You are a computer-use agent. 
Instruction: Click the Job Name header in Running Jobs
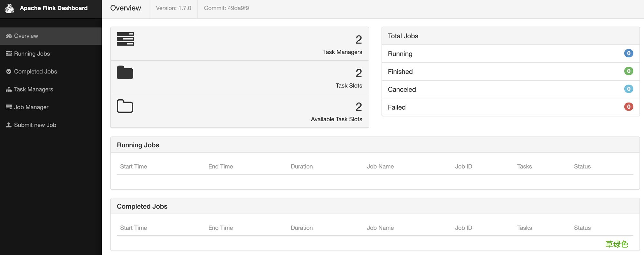point(380,166)
